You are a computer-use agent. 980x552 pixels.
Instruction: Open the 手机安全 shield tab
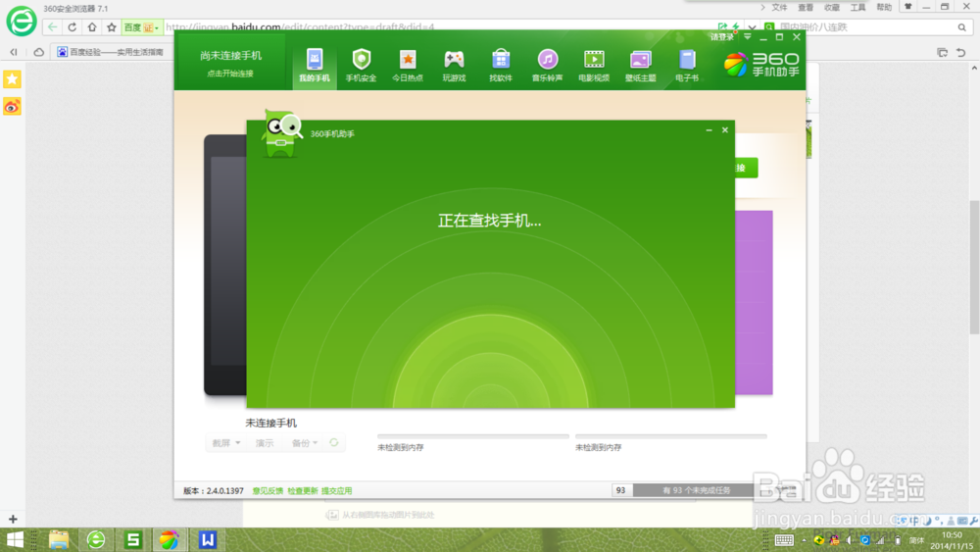pyautogui.click(x=362, y=65)
